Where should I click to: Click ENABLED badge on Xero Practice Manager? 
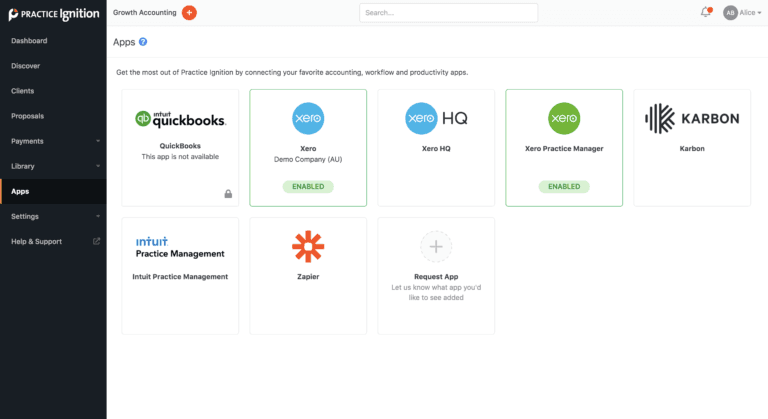[564, 186]
